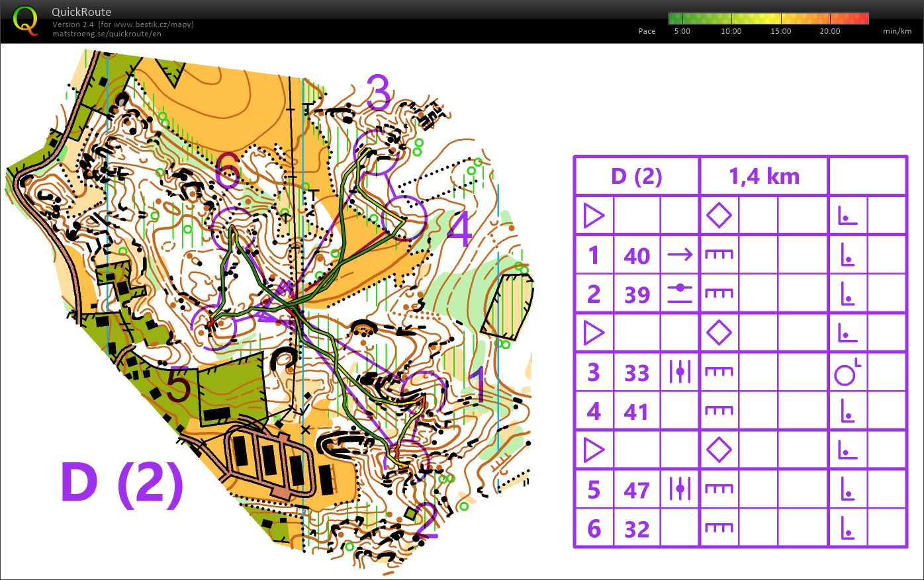This screenshot has height=580, width=924.
Task: Click the large number 5 on the map
Action: coord(177,386)
